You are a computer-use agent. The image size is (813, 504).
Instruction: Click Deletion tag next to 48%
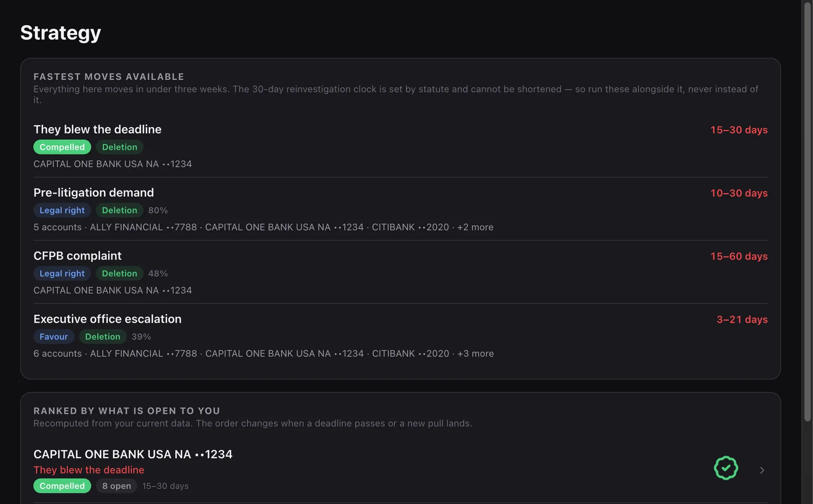pos(119,273)
